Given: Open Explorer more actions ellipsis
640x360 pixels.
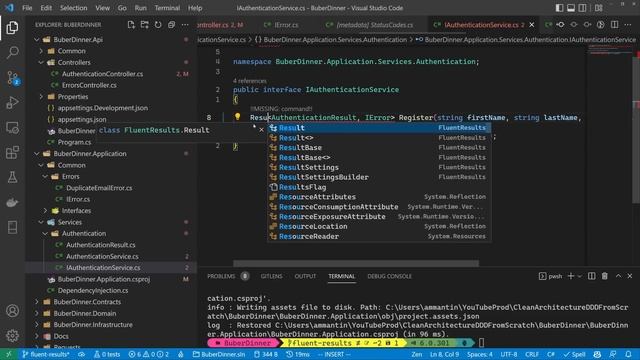Looking at the screenshot, I should pyautogui.click(x=185, y=24).
